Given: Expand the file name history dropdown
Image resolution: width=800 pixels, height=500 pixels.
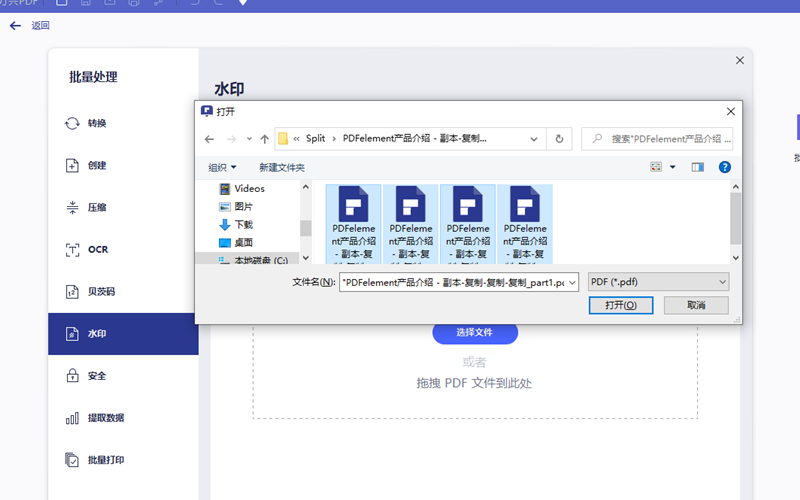Looking at the screenshot, I should pyautogui.click(x=572, y=282).
